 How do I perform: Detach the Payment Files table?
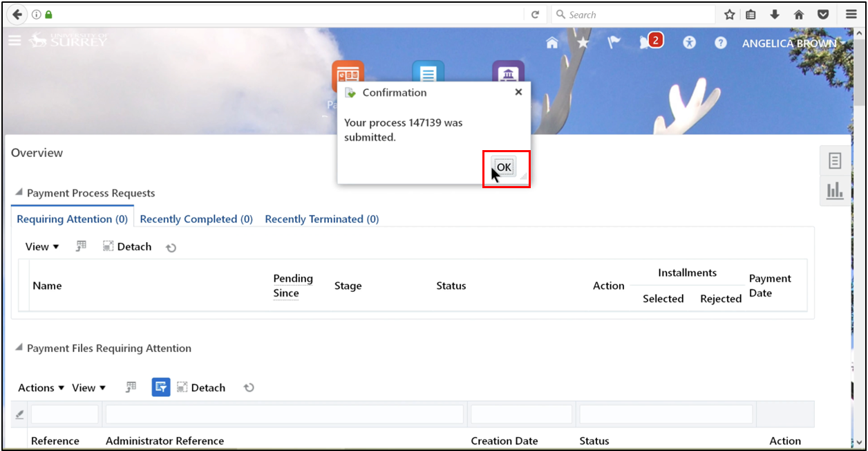(x=201, y=387)
